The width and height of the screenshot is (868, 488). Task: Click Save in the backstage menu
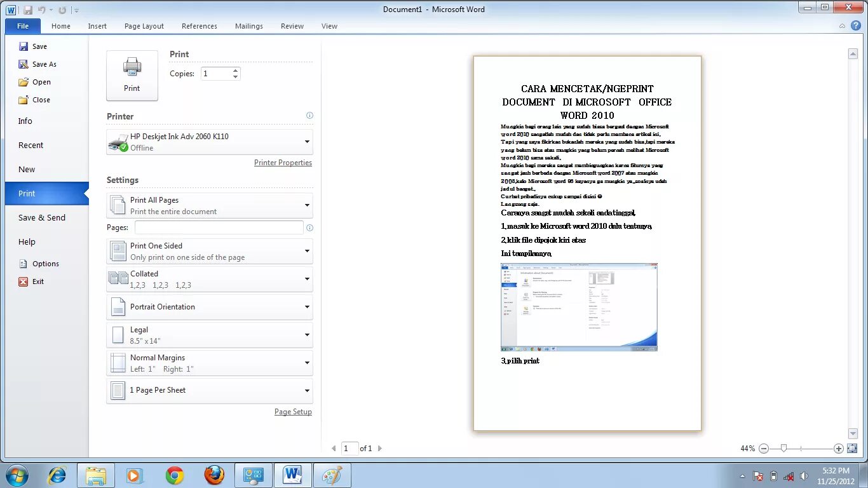(33, 46)
